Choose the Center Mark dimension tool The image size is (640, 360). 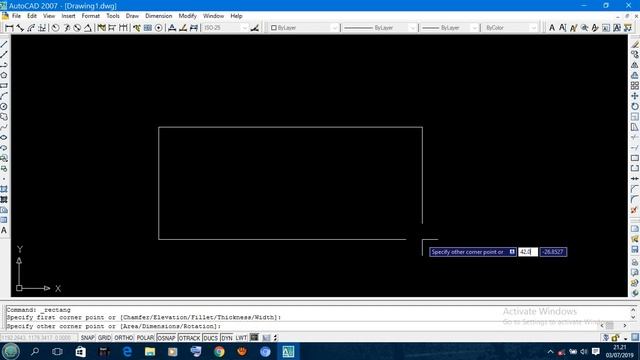tap(158, 28)
